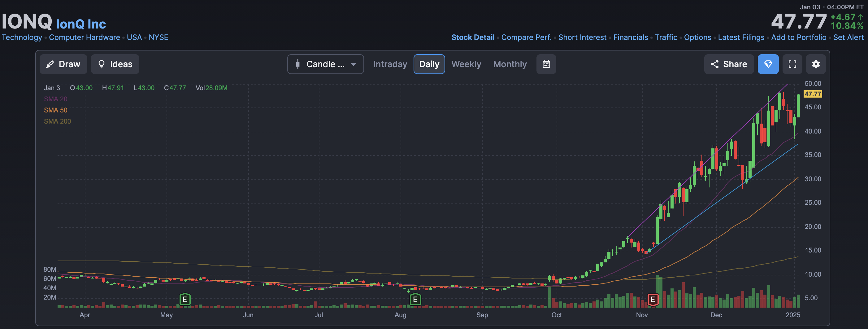The width and height of the screenshot is (868, 329).
Task: Open Latest Filings page
Action: tap(741, 37)
